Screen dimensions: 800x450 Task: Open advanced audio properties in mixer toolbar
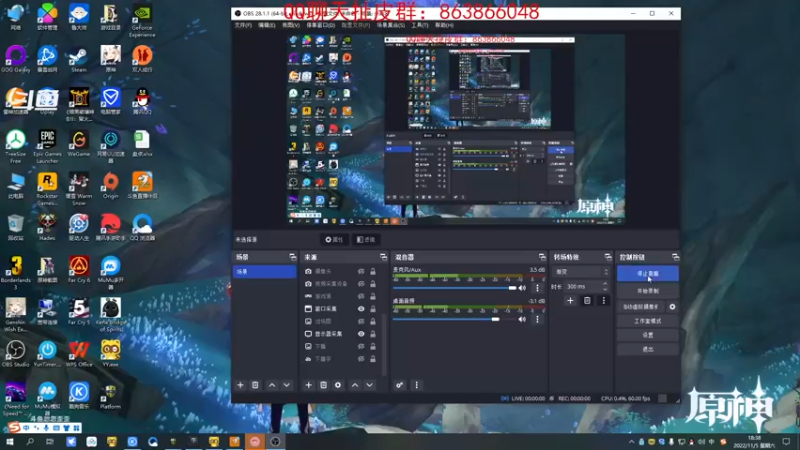(399, 385)
